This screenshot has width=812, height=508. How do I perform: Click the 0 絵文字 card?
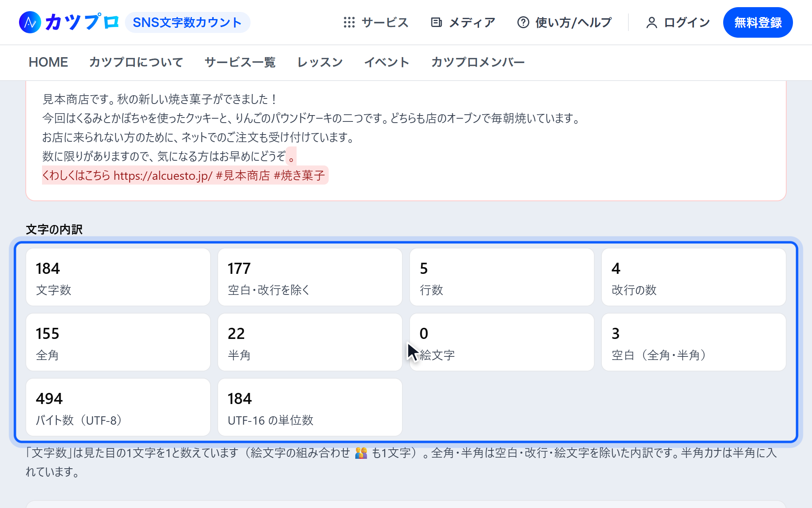point(502,342)
